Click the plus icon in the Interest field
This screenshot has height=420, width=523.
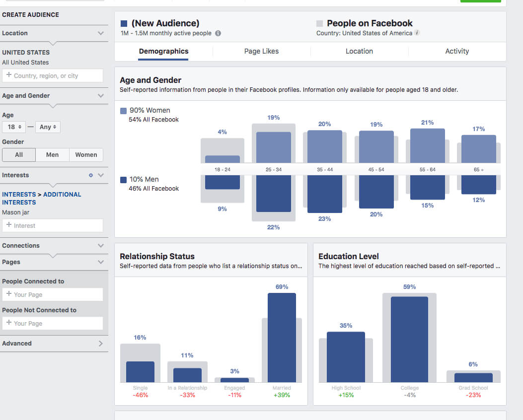[x=9, y=225]
